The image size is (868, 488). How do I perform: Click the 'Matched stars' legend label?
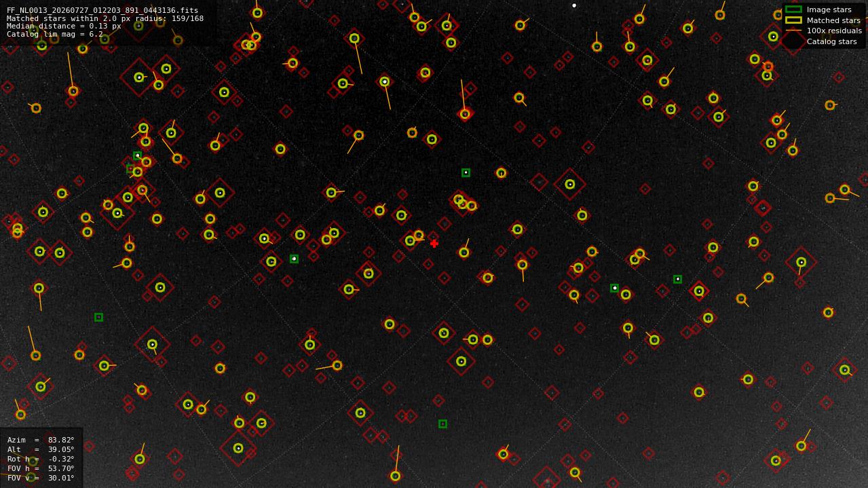833,20
